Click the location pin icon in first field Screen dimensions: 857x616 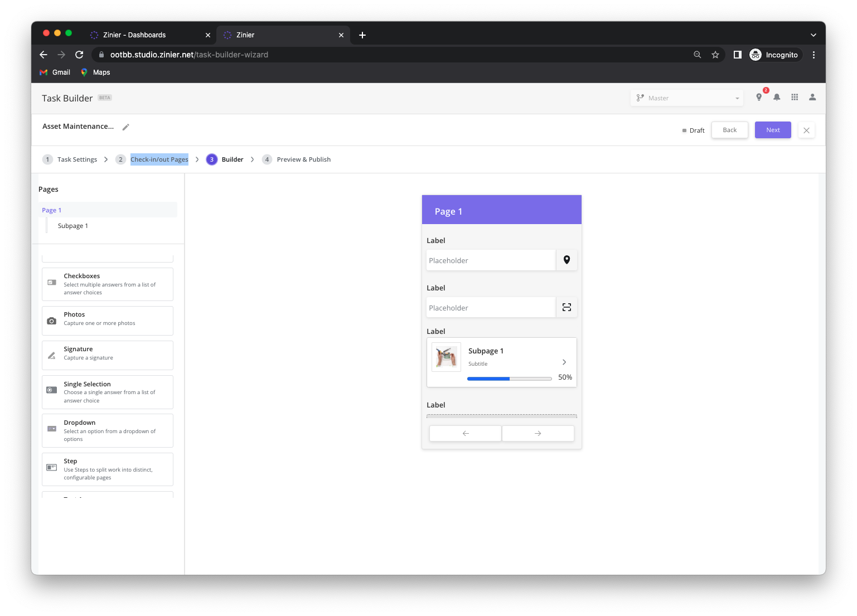(567, 260)
